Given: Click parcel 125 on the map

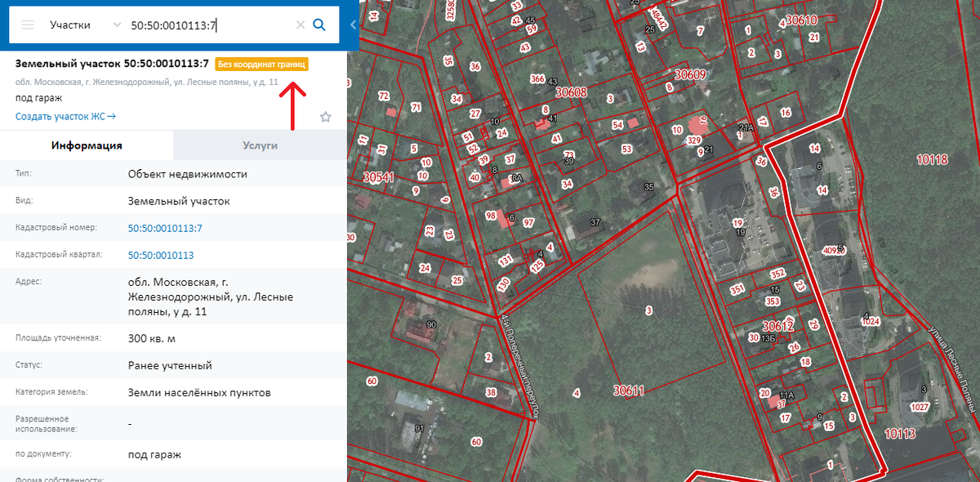Looking at the screenshot, I should point(537,266).
